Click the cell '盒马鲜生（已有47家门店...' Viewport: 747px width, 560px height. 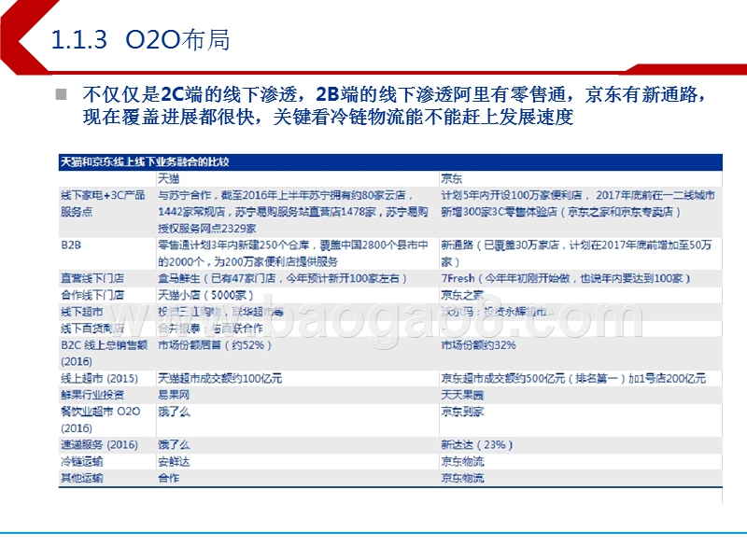283,278
